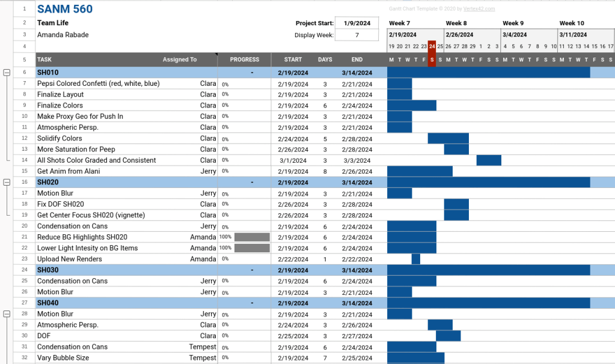
Task: Click the Assigned To column header
Action: 179,59
